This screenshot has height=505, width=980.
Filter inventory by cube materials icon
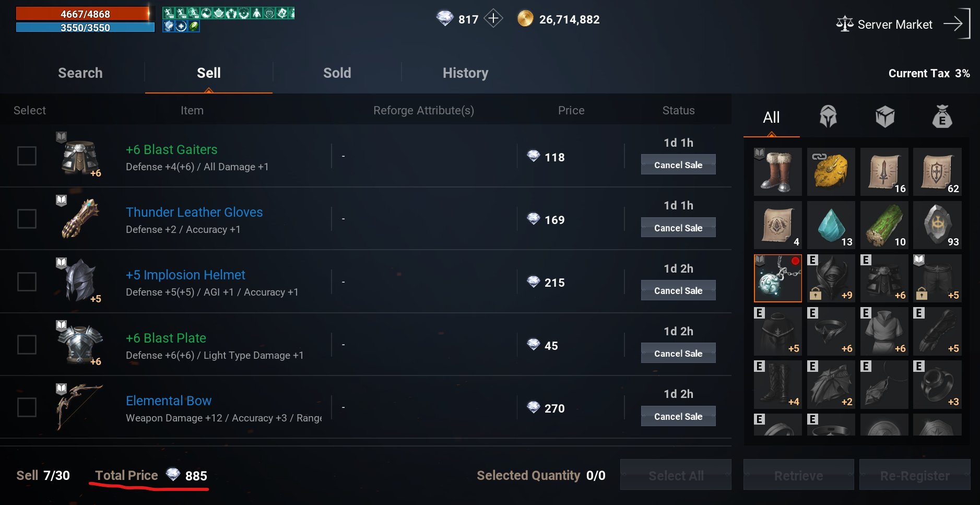pos(885,116)
